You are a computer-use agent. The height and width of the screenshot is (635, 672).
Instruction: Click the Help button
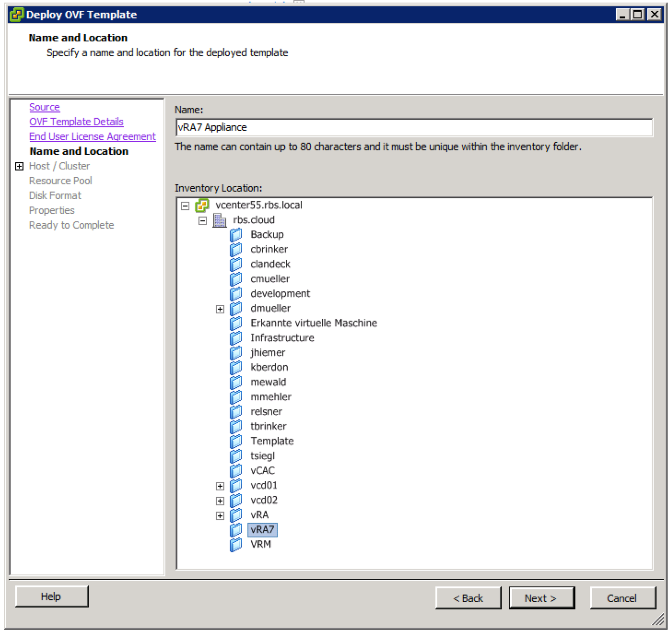[51, 597]
